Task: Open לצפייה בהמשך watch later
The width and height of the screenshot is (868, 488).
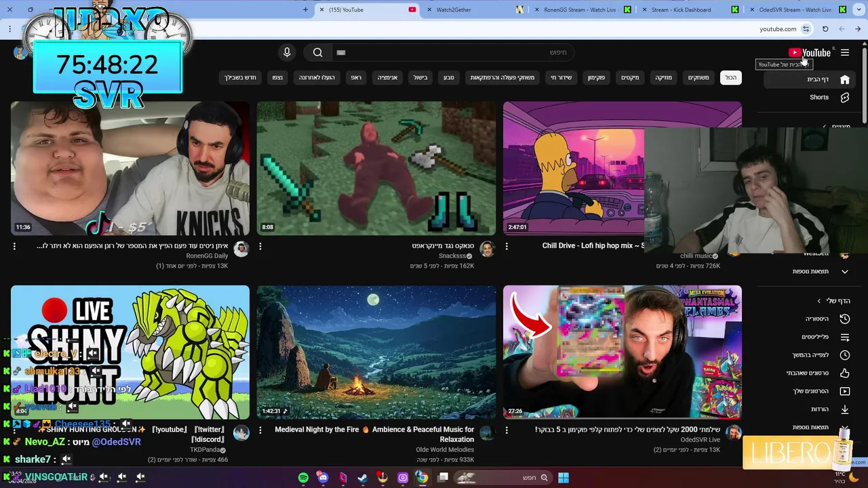Action: pyautogui.click(x=811, y=354)
